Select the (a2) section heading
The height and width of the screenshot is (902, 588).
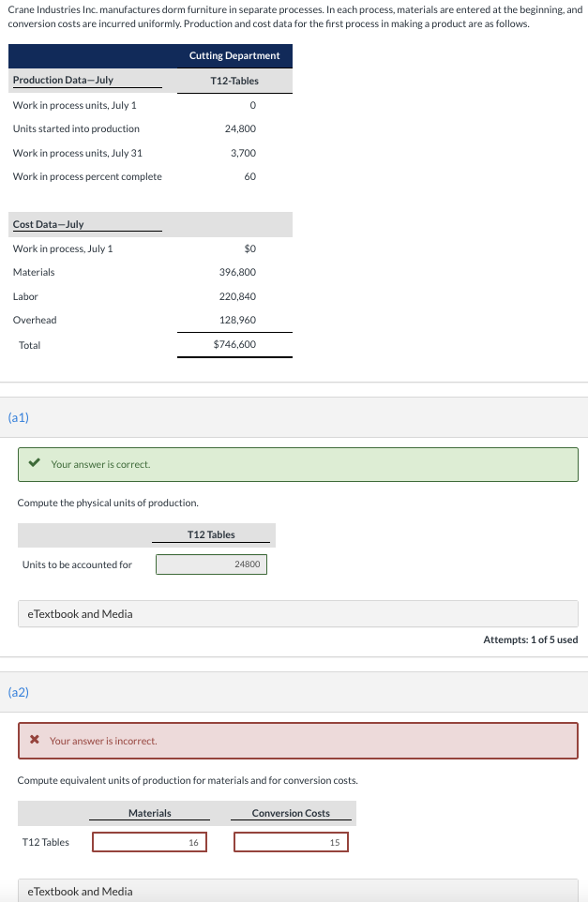(x=18, y=693)
